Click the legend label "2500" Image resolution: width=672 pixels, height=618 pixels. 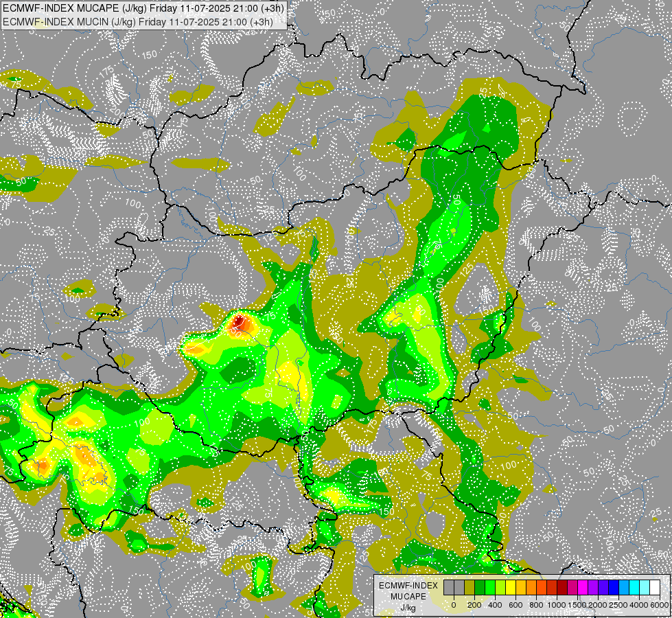pyautogui.click(x=619, y=605)
